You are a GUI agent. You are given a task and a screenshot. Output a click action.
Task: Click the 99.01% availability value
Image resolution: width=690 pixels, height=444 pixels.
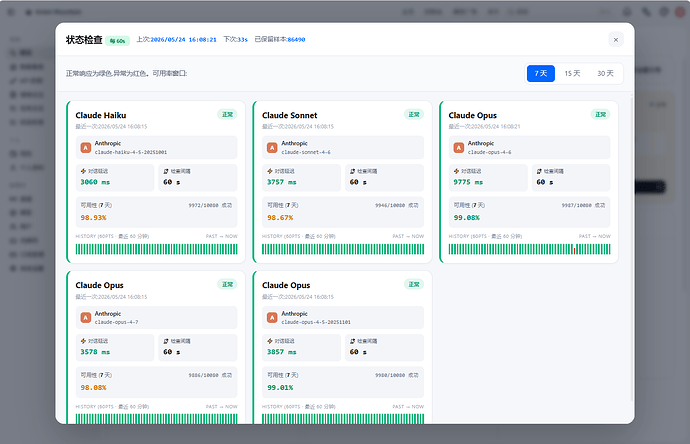click(x=280, y=388)
